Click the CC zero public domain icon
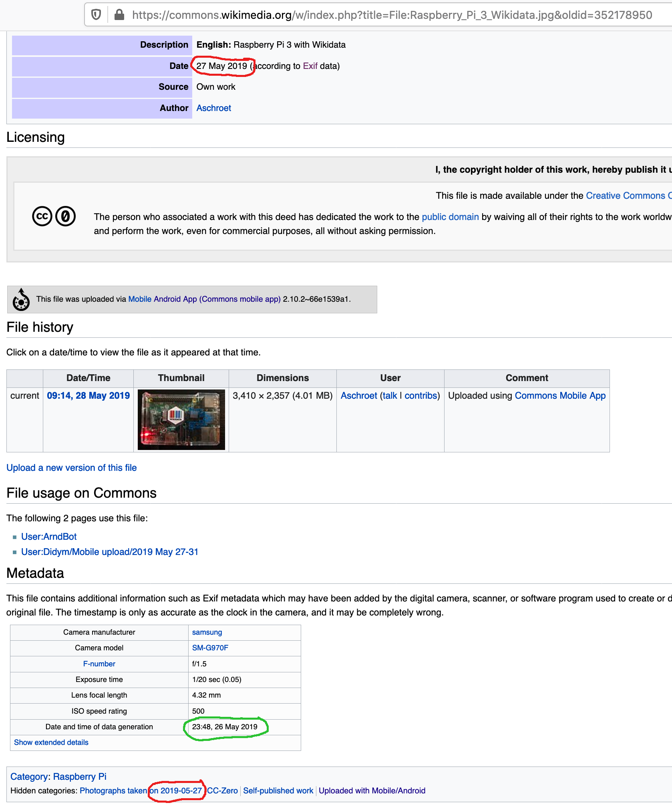 coord(65,216)
